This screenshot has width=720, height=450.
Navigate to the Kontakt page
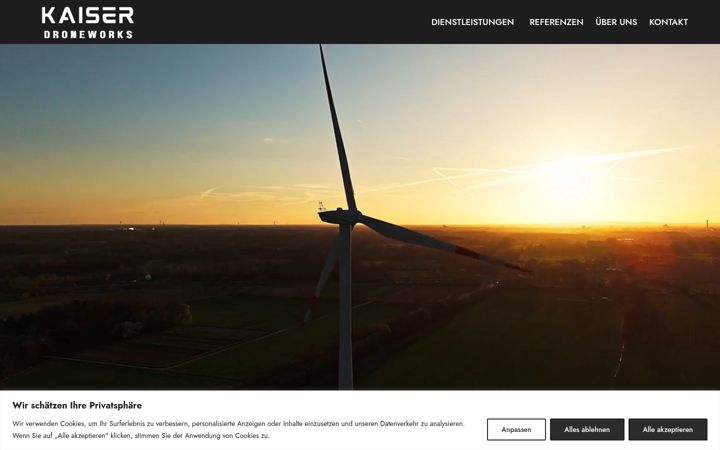coord(668,22)
